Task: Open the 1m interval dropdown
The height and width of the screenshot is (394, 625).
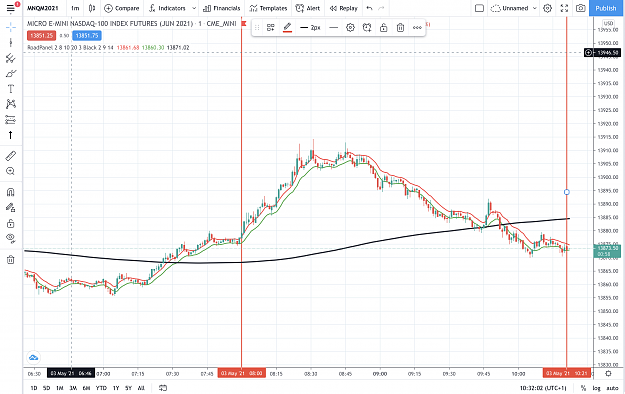Action: [75, 8]
